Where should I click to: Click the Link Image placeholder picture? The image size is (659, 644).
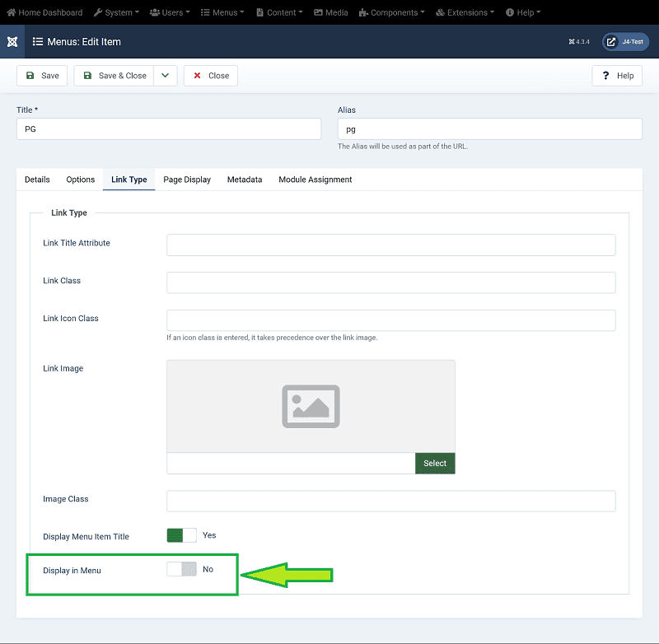coord(311,405)
